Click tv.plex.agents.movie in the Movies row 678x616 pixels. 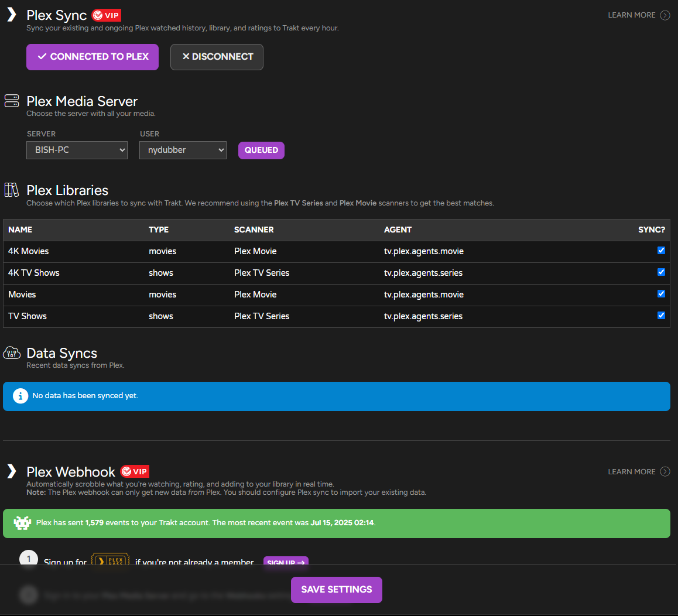424,295
